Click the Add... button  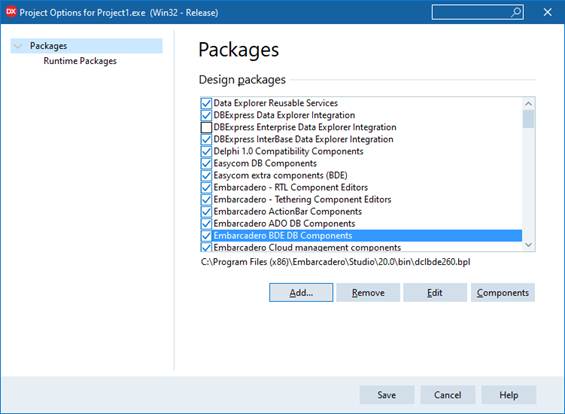coord(301,293)
